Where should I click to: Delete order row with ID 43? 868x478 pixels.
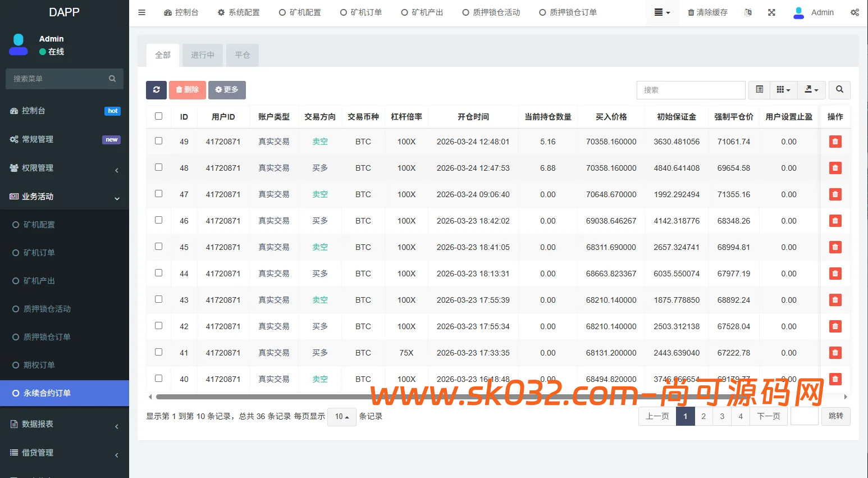point(835,300)
